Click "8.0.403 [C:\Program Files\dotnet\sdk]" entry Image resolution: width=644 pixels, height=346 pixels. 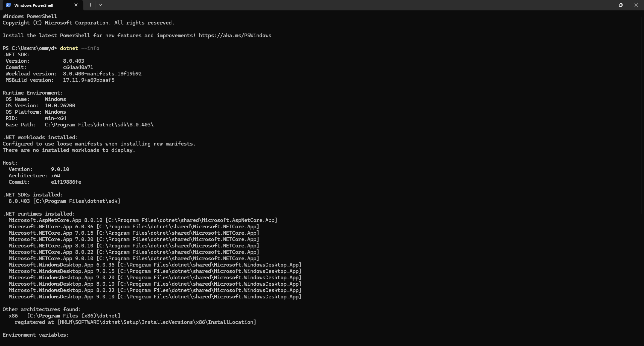[x=64, y=201]
